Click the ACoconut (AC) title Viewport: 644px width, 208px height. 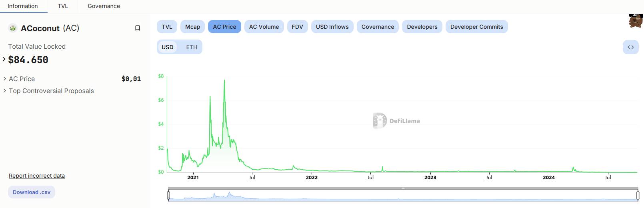click(x=50, y=28)
